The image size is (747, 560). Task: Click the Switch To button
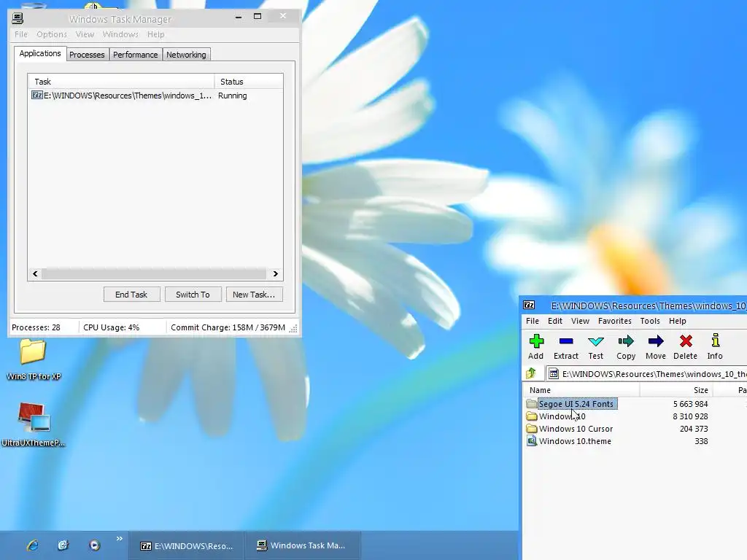click(193, 295)
